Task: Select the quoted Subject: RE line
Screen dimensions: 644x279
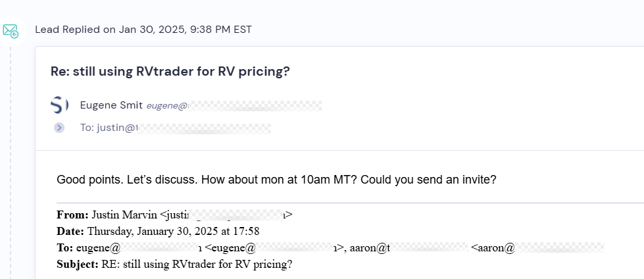Action: [174, 265]
